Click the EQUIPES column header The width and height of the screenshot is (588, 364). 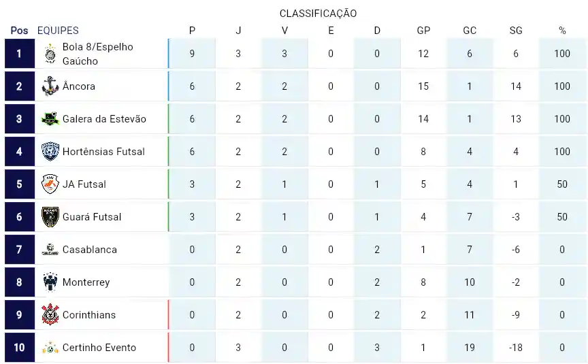(58, 31)
